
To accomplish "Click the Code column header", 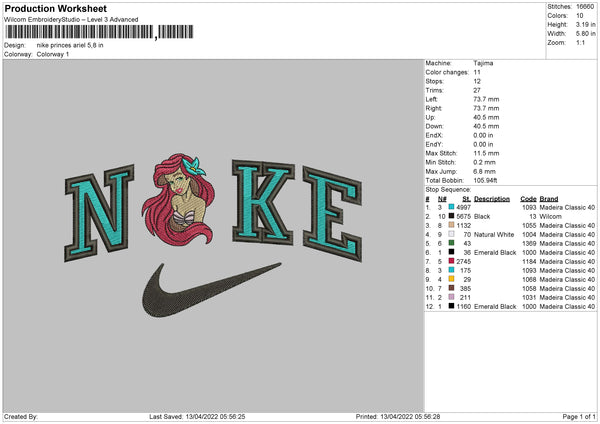I will pyautogui.click(x=528, y=199).
